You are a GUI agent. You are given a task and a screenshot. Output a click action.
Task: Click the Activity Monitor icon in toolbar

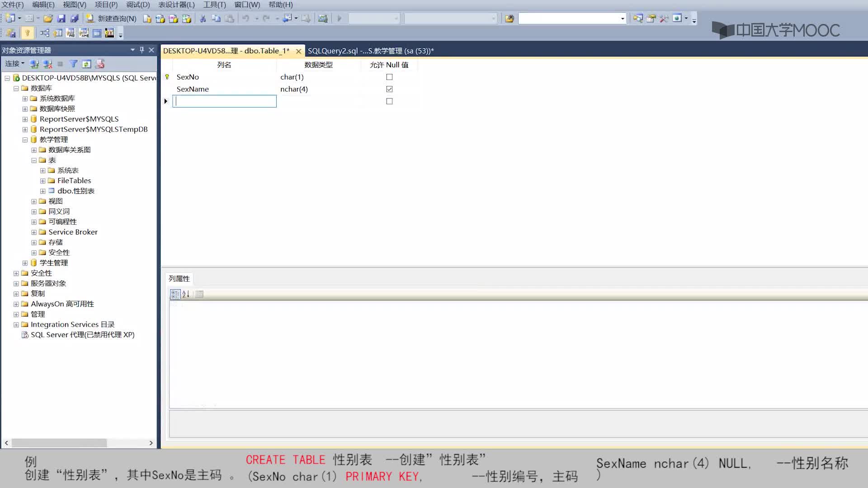[322, 19]
